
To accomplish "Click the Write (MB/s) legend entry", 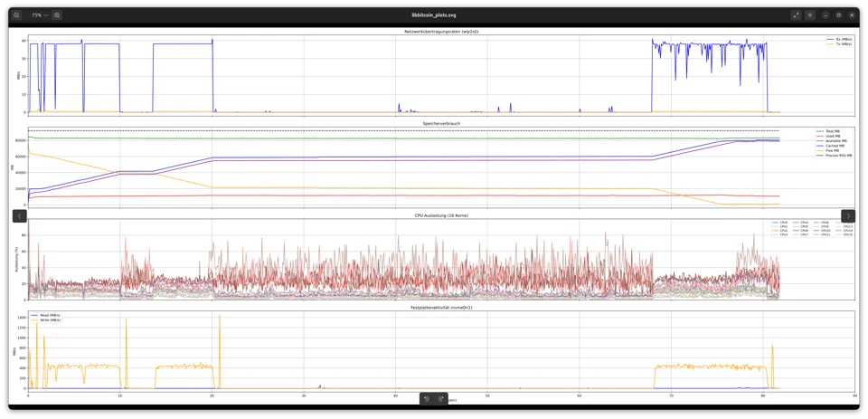I will pos(47,319).
